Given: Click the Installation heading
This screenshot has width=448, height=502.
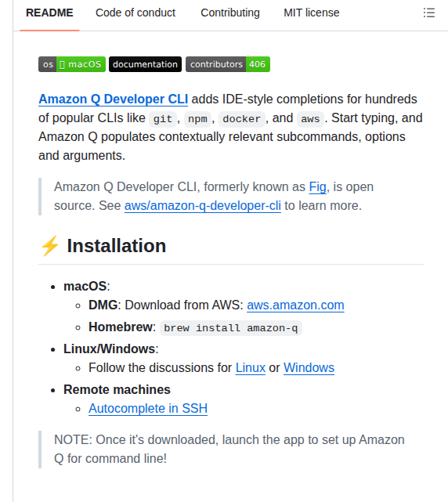Looking at the screenshot, I should (117, 246).
